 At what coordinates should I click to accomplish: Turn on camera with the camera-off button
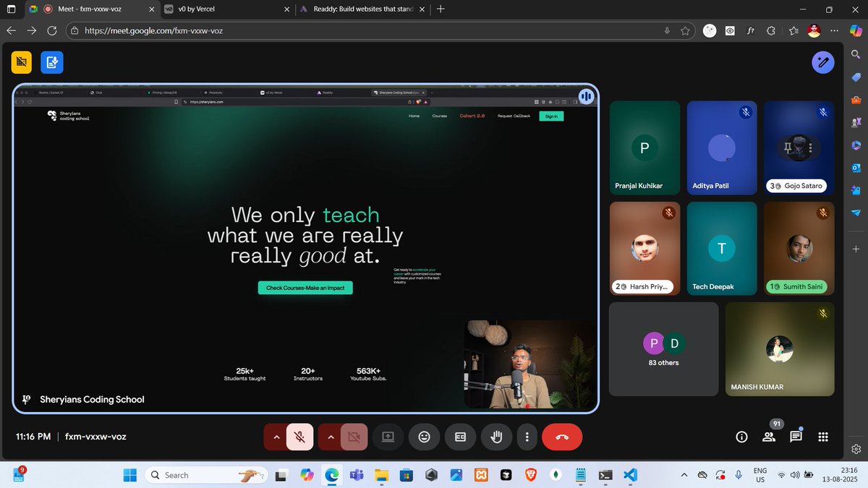[354, 437]
